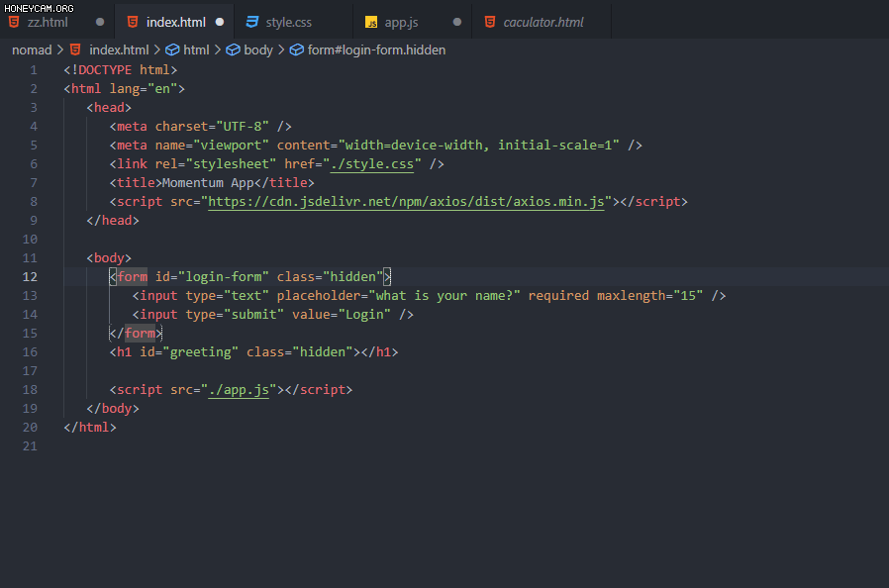The width and height of the screenshot is (889, 588).
Task: Click unsaved dot on index.html tab
Action: click(220, 22)
